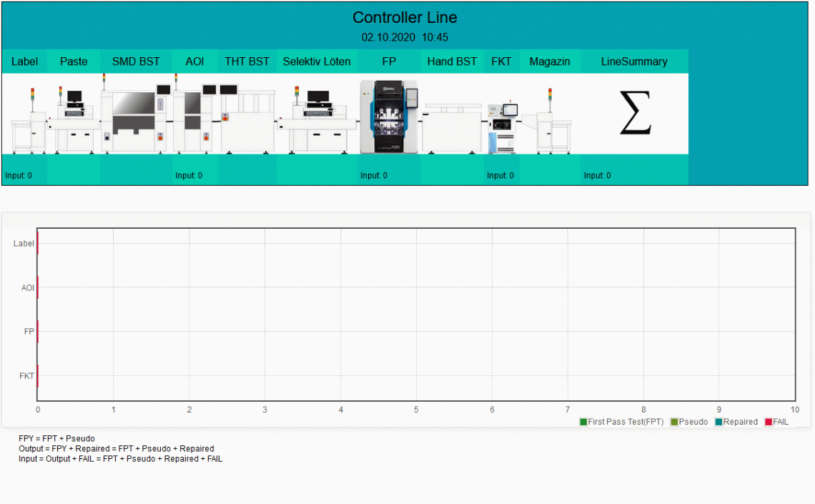Select the THT BST header tab
The width and height of the screenshot is (815, 504).
pos(247,61)
